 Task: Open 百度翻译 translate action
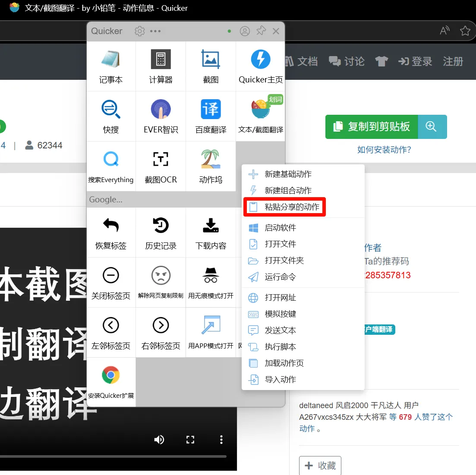211,116
